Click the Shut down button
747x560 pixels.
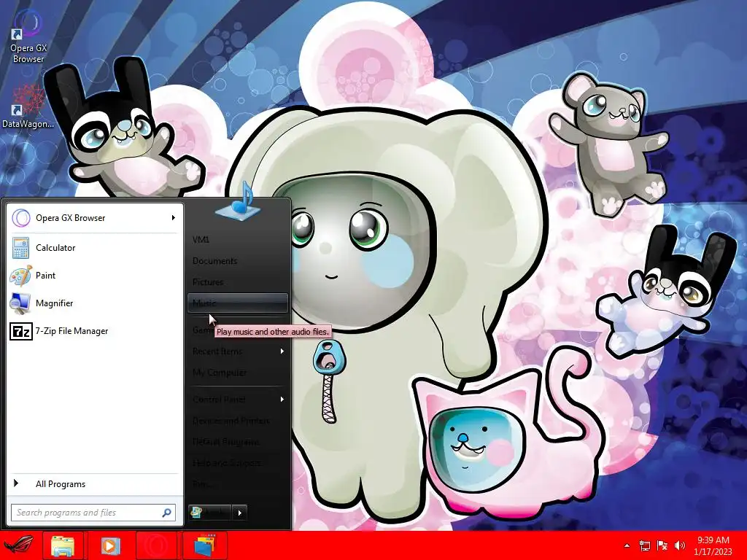[209, 513]
